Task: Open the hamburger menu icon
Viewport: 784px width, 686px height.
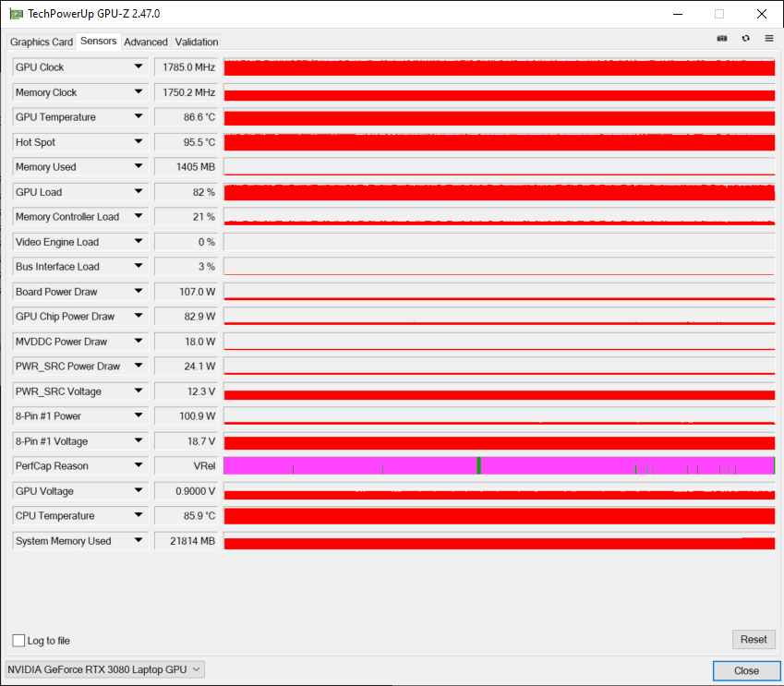Action: 769,39
